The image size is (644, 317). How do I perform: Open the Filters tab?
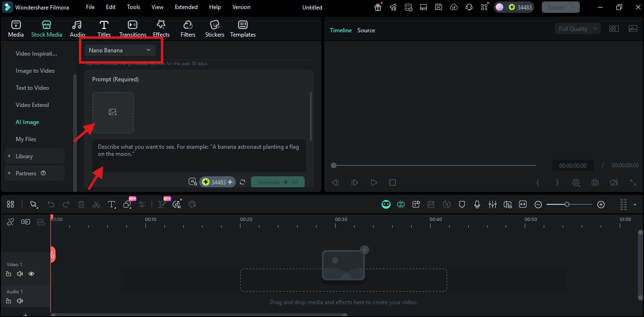click(188, 29)
